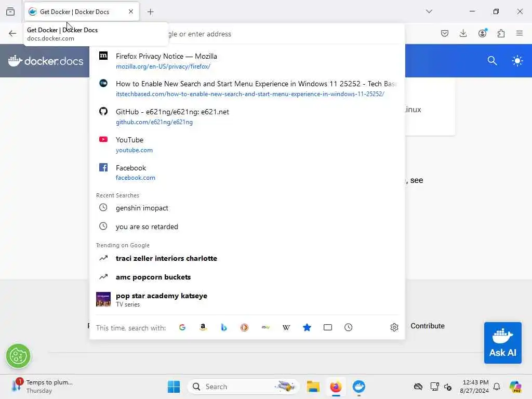Go back with the back arrow
The width and height of the screenshot is (532, 399).
[x=12, y=33]
